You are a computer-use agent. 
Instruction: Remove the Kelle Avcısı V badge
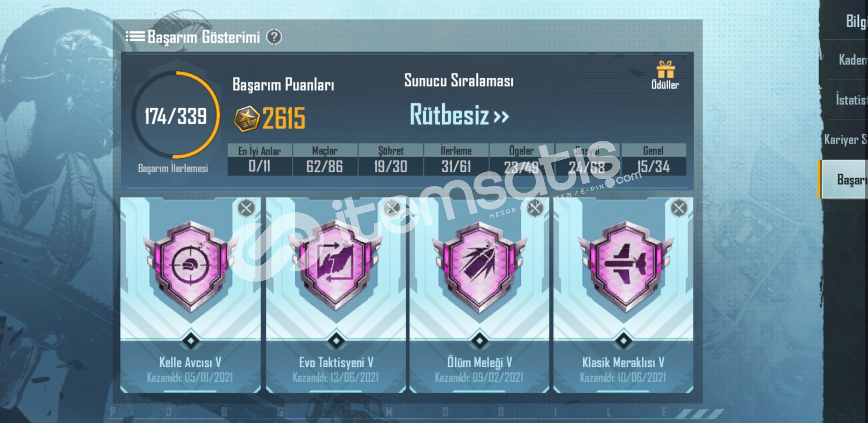pyautogui.click(x=246, y=208)
